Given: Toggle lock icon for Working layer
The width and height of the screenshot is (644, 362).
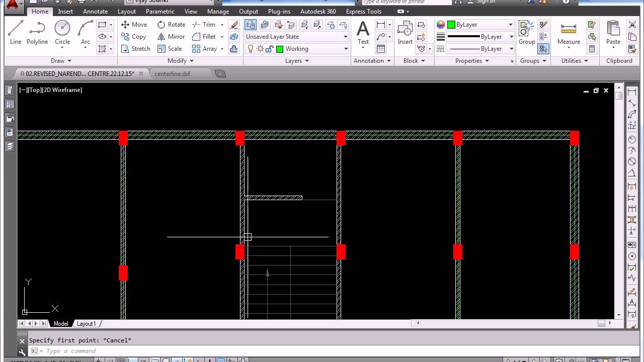Looking at the screenshot, I should pyautogui.click(x=269, y=48).
